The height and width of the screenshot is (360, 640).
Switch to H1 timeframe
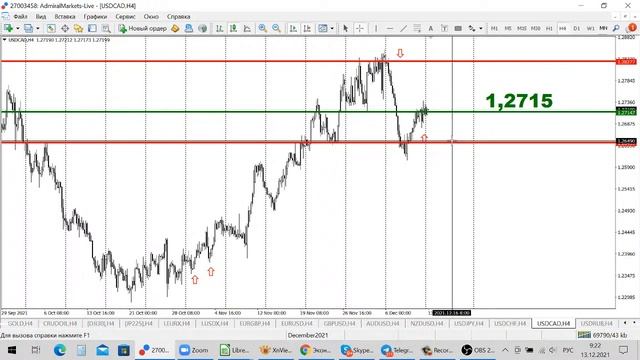[x=549, y=28]
